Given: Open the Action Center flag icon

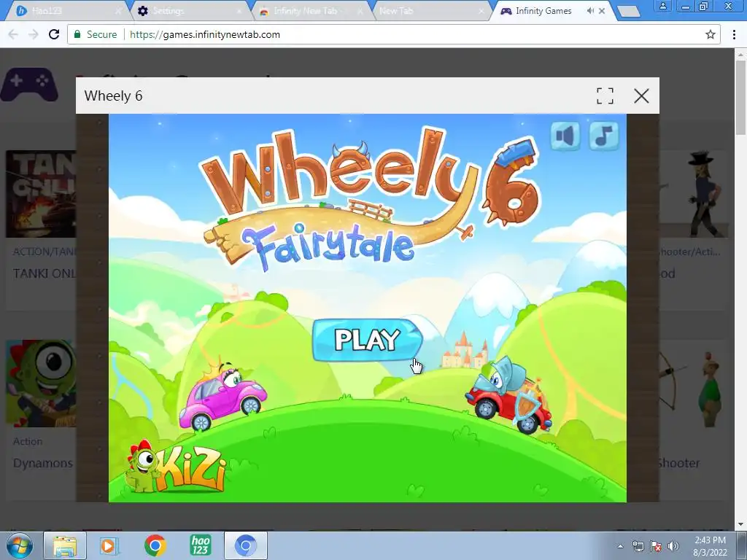Looking at the screenshot, I should pyautogui.click(x=656, y=547).
